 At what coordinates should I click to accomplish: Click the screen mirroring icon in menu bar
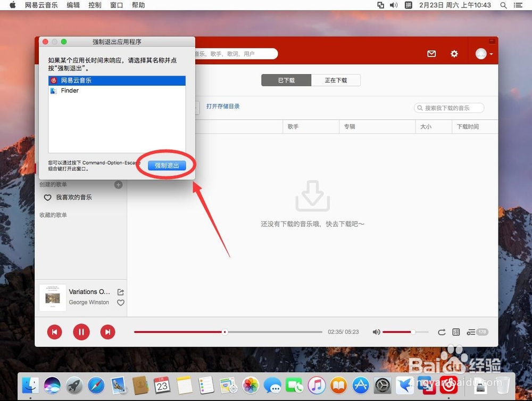pyautogui.click(x=381, y=5)
